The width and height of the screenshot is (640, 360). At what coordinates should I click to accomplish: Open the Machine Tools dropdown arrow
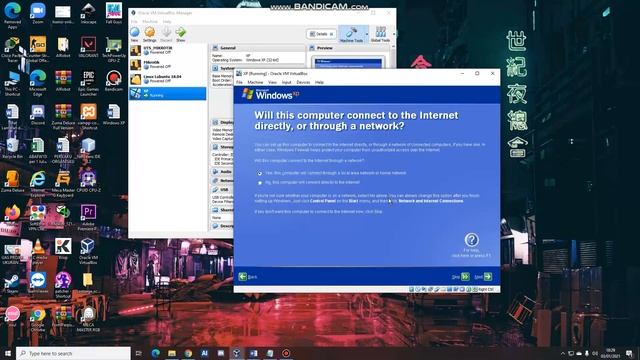(x=367, y=34)
